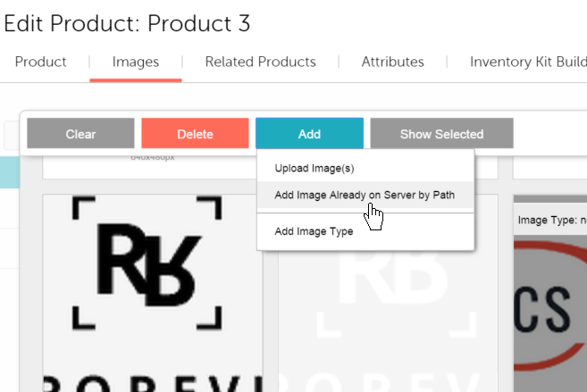Click the Show Selected button
587x392 pixels.
(x=441, y=134)
